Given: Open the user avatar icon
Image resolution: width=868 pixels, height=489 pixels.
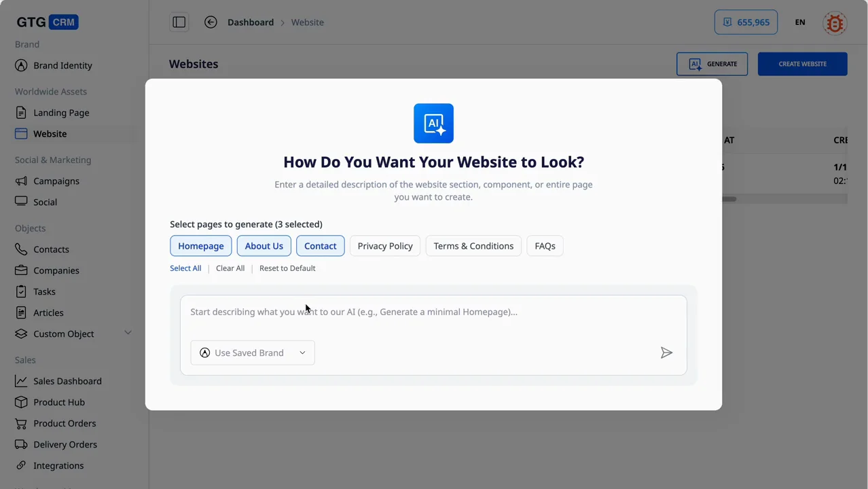Looking at the screenshot, I should [834, 23].
